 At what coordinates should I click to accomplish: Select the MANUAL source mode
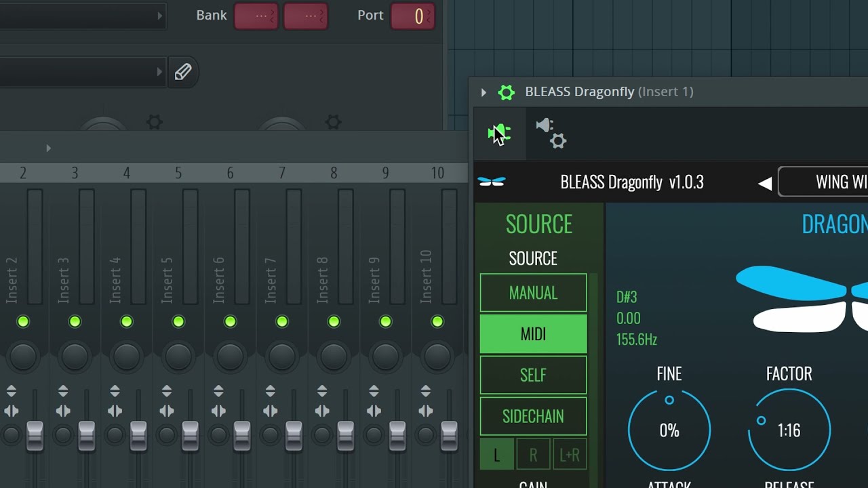click(x=533, y=293)
